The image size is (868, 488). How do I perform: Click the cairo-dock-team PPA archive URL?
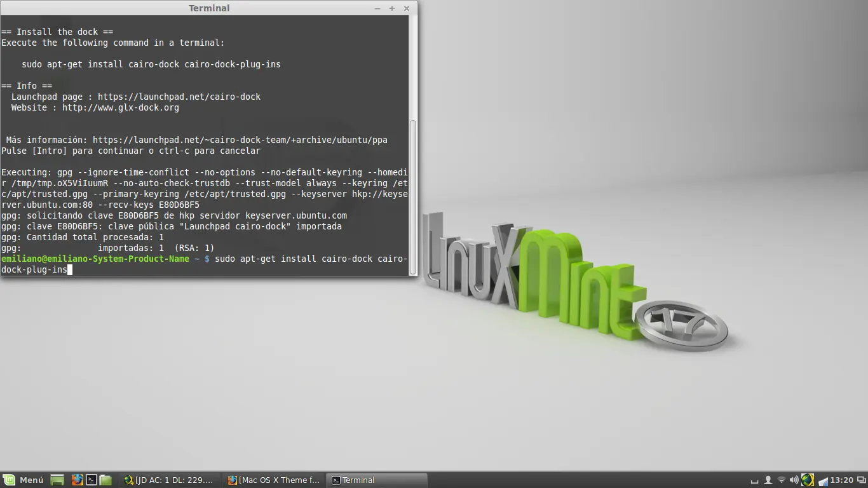[x=240, y=140]
